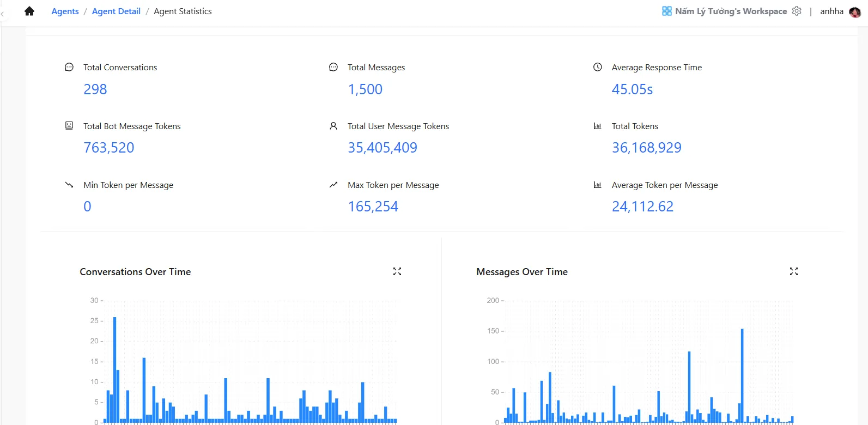Screen dimensions: 868x425
Task: Click the workspace grid icon
Action: [x=667, y=11]
